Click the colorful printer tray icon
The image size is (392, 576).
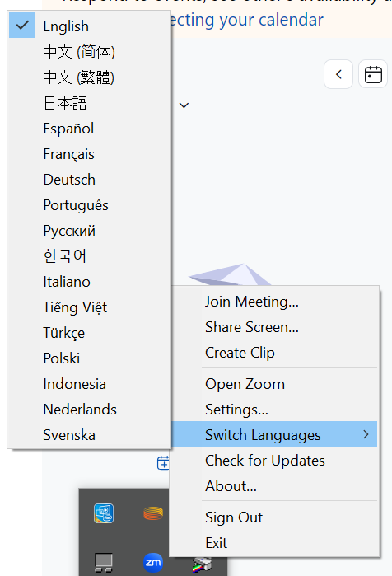coord(203,564)
